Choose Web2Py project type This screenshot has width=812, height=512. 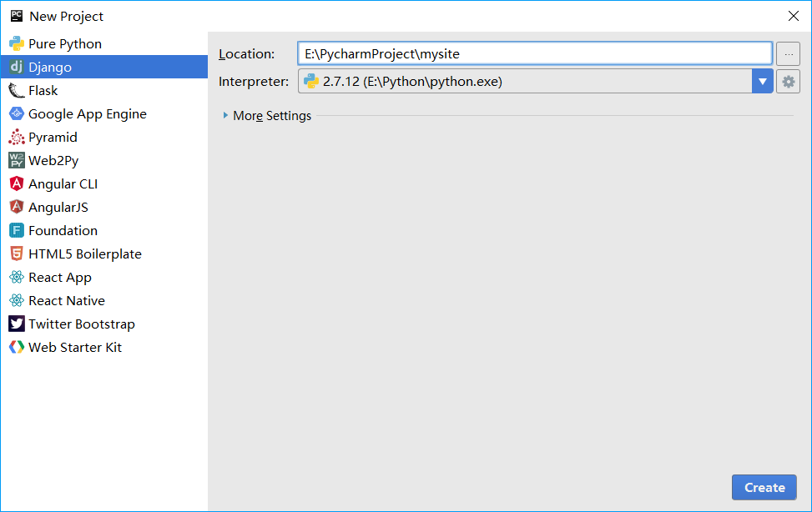(104, 160)
